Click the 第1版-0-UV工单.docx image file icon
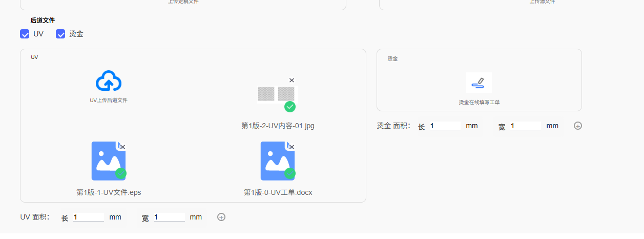Image resolution: width=644 pixels, height=239 pixels. 278,161
